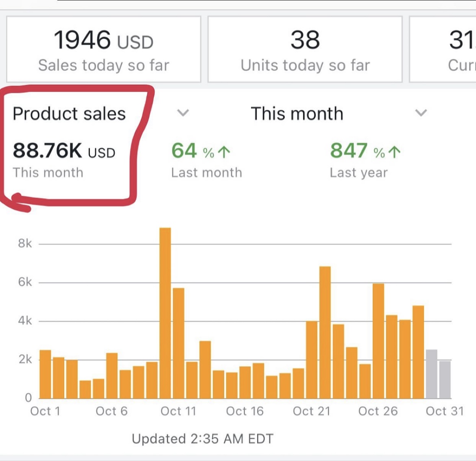Image resolution: width=476 pixels, height=461 pixels.
Task: Select the tallest orange bar above 8k
Action: 165,312
